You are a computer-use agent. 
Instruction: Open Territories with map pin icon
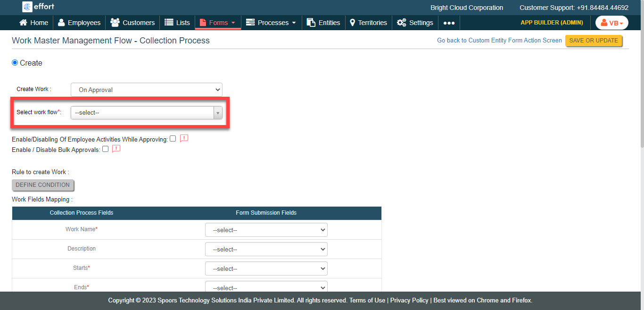[352, 23]
